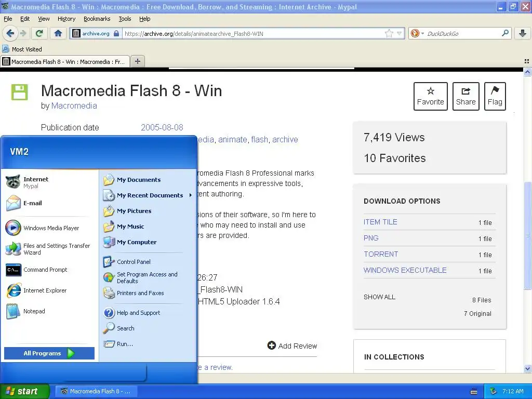The height and width of the screenshot is (399, 532).
Task: Click the address bar URL field
Action: click(253, 34)
